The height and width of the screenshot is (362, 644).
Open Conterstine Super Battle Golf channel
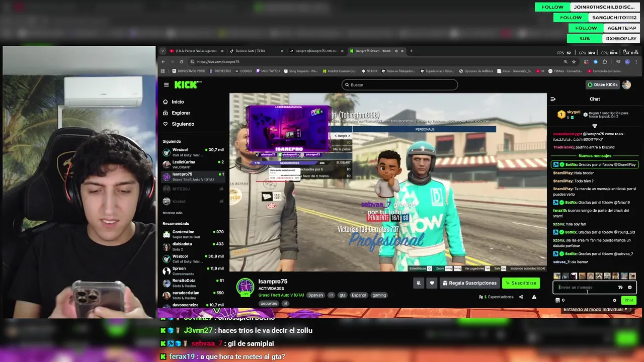pos(193,234)
